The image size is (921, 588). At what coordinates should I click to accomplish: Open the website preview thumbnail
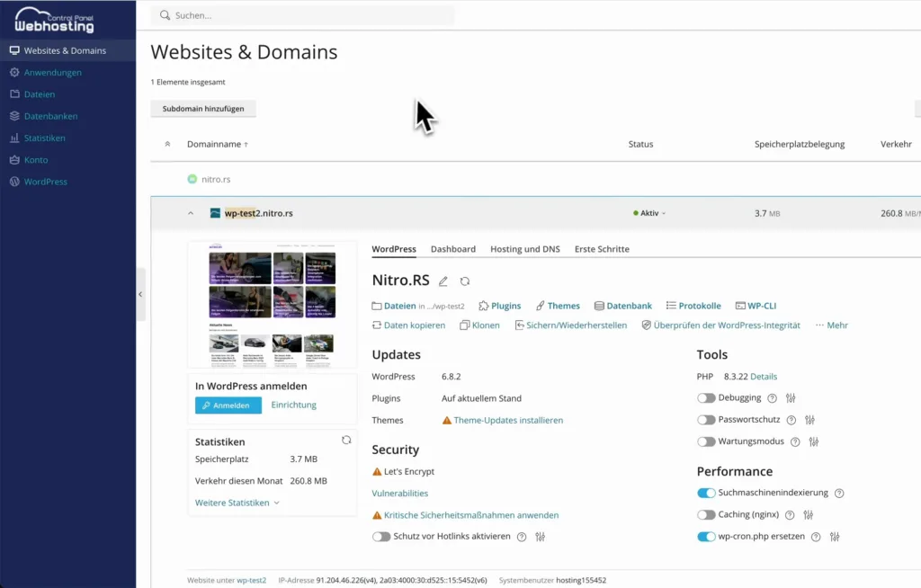click(x=272, y=304)
